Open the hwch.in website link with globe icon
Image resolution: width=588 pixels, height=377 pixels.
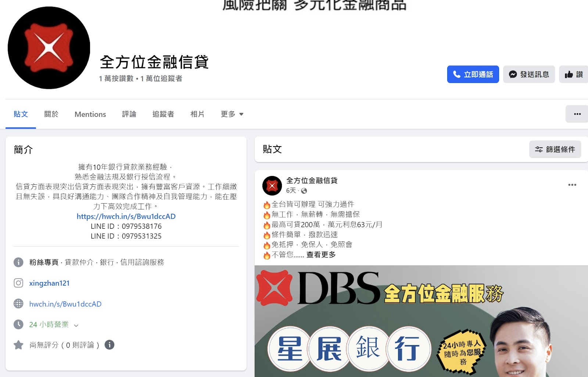pos(65,304)
